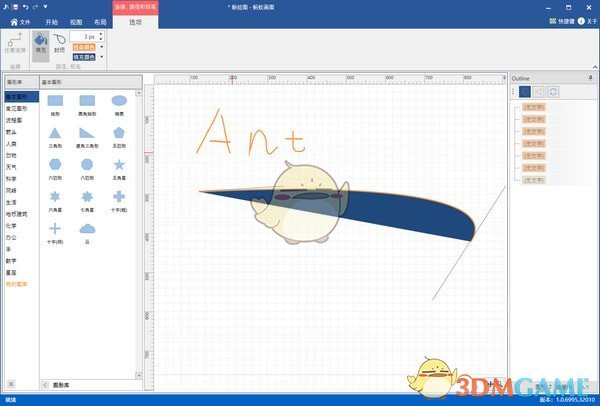
Task: Select the 地标建筑 landmarks category
Action: tap(16, 214)
